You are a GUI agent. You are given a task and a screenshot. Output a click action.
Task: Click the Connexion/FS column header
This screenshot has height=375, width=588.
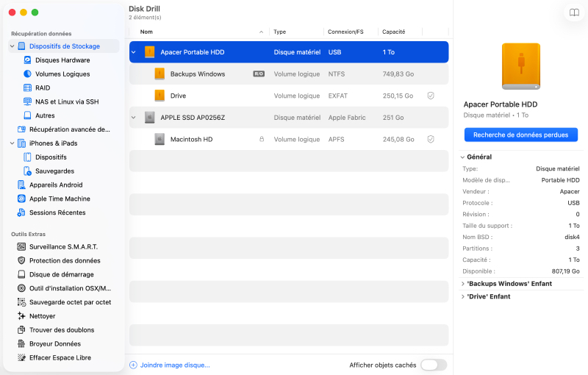point(345,32)
